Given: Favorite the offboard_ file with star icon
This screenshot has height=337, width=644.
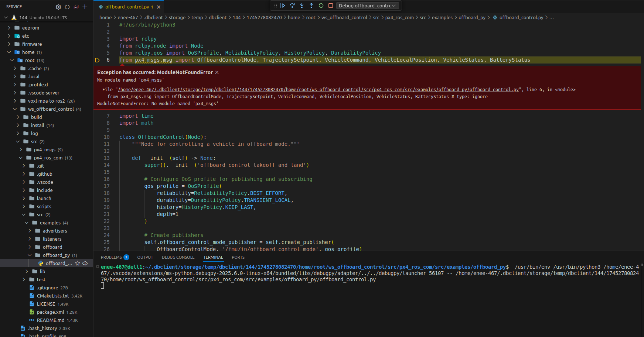Looking at the screenshot, I should pyautogui.click(x=78, y=263).
